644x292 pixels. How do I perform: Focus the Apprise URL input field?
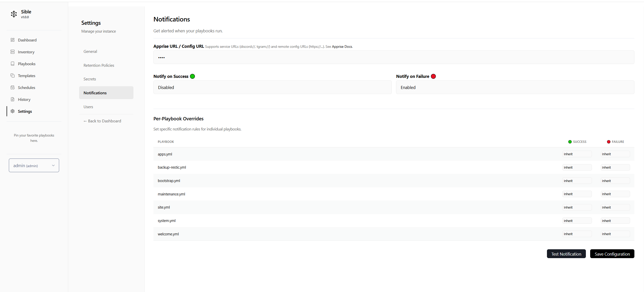[394, 57]
